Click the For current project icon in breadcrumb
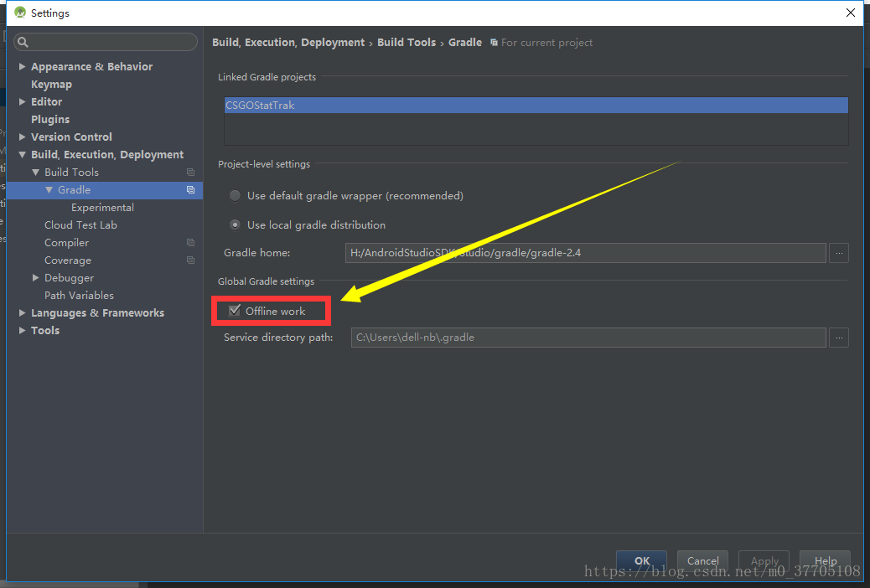Screen dimensions: 870x588 [494, 43]
